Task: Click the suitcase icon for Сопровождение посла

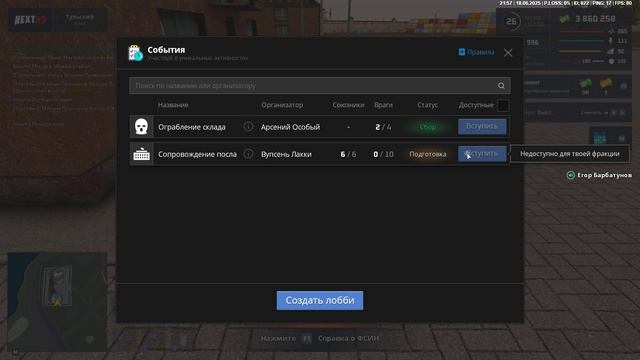Action: tap(141, 154)
